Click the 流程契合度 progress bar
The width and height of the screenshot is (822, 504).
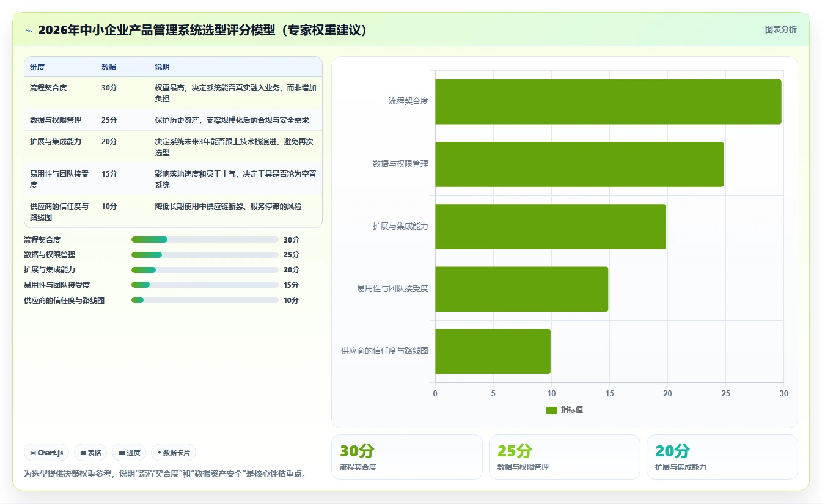click(x=205, y=239)
